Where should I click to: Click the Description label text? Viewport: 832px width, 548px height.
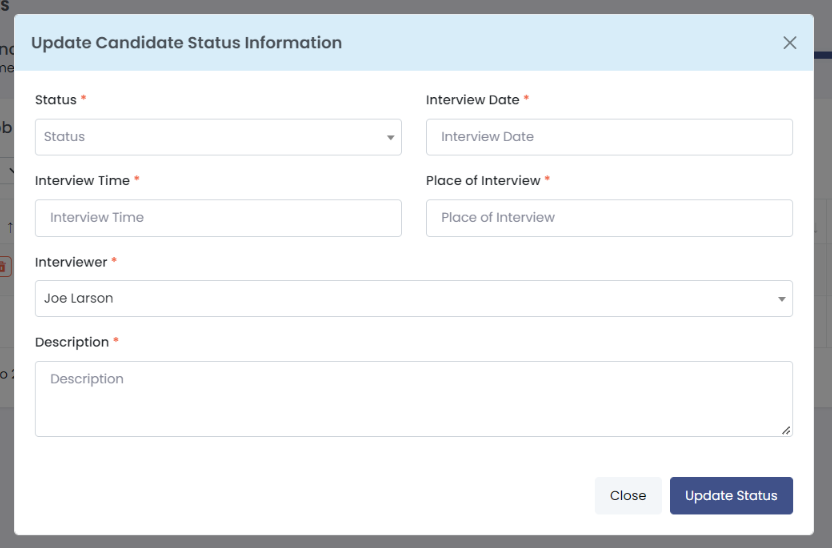(72, 342)
